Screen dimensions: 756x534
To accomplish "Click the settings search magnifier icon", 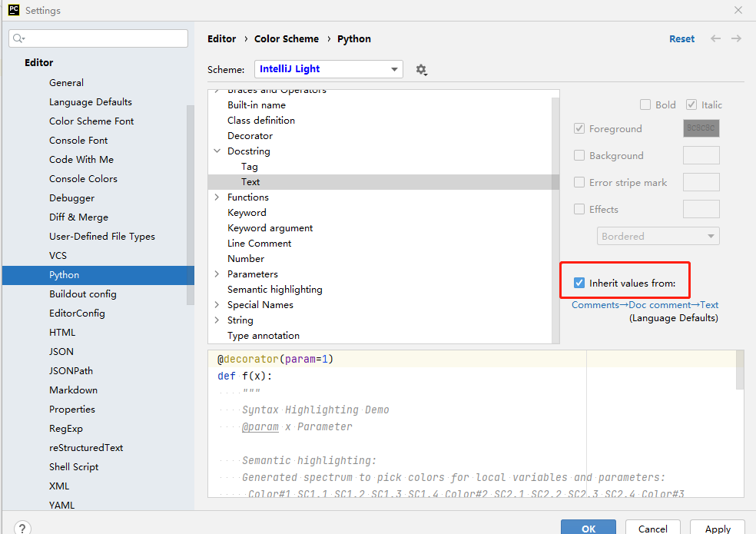I will [x=18, y=38].
